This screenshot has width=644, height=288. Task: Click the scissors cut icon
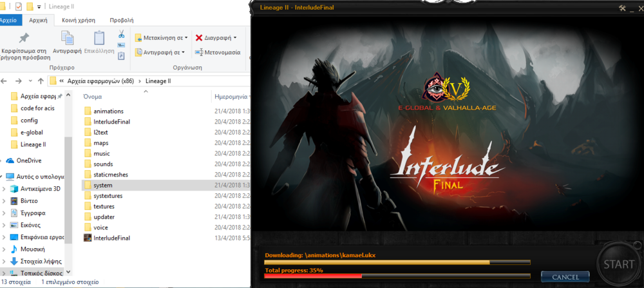(x=121, y=34)
